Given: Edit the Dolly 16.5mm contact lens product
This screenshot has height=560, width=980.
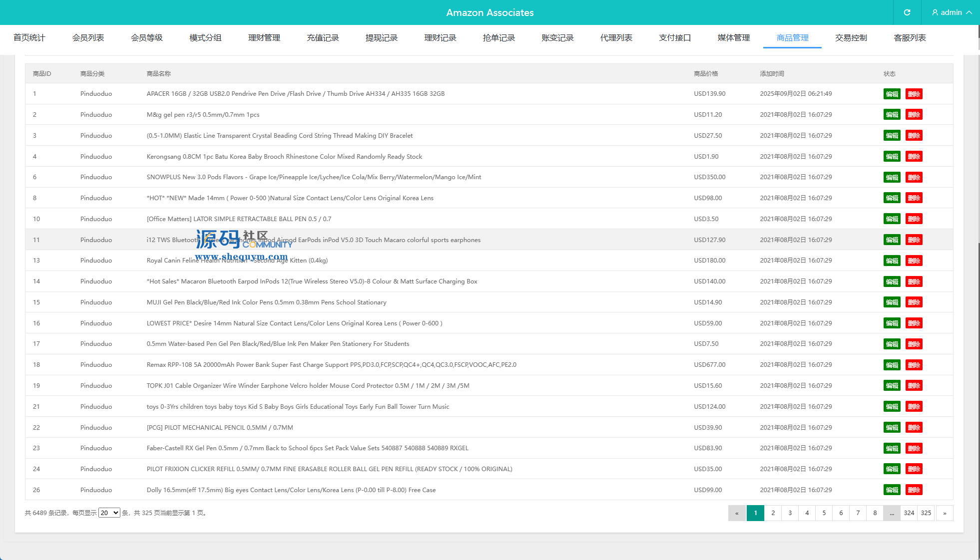Looking at the screenshot, I should pyautogui.click(x=892, y=490).
